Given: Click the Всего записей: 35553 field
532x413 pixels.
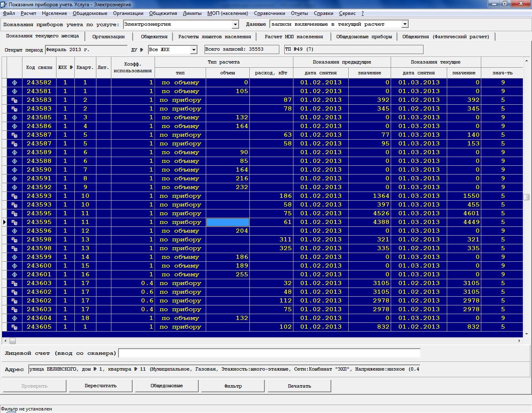Looking at the screenshot, I should [241, 49].
